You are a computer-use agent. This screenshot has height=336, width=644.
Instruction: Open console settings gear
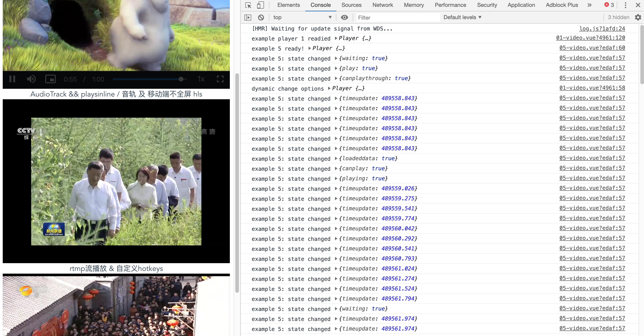pos(638,17)
